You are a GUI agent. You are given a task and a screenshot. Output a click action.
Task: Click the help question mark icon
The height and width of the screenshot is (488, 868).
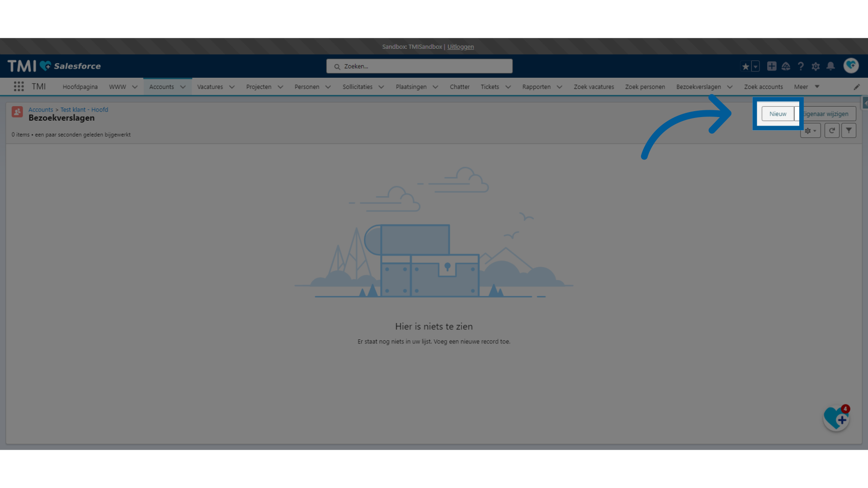pos(801,66)
